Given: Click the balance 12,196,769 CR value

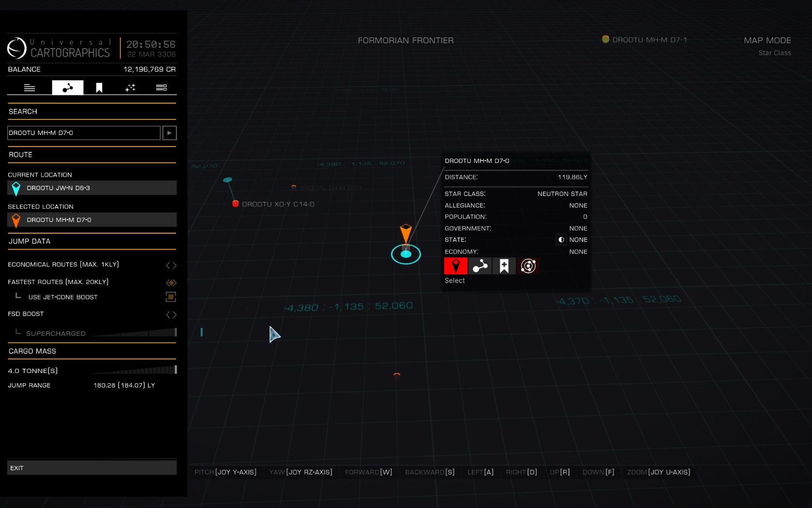Looking at the screenshot, I should tap(149, 69).
